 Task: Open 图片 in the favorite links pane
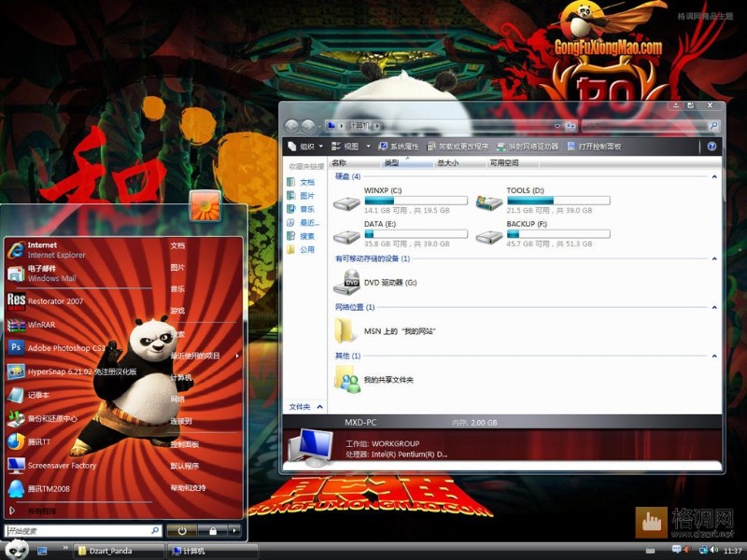tap(301, 196)
